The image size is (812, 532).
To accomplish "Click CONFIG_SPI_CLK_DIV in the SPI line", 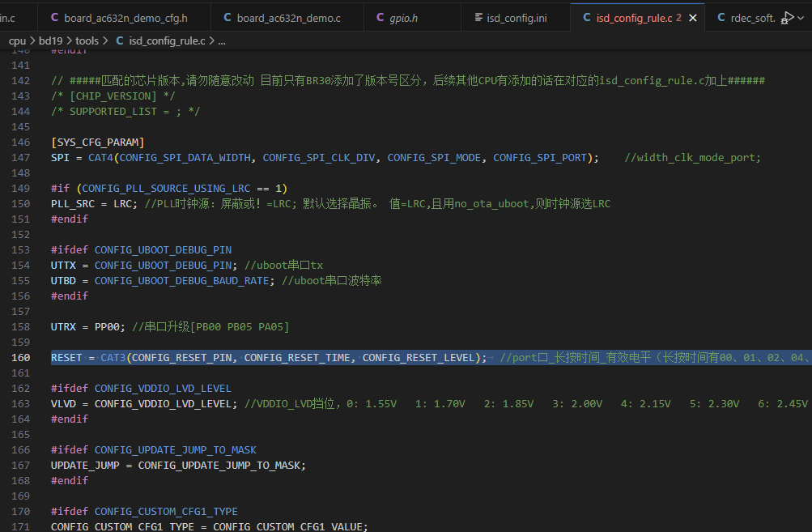I will [318, 157].
